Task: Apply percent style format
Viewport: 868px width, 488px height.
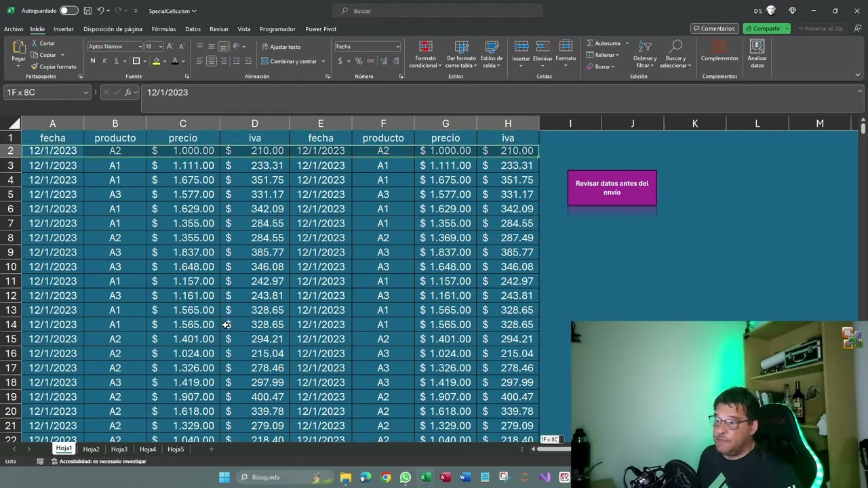Action: [x=359, y=61]
